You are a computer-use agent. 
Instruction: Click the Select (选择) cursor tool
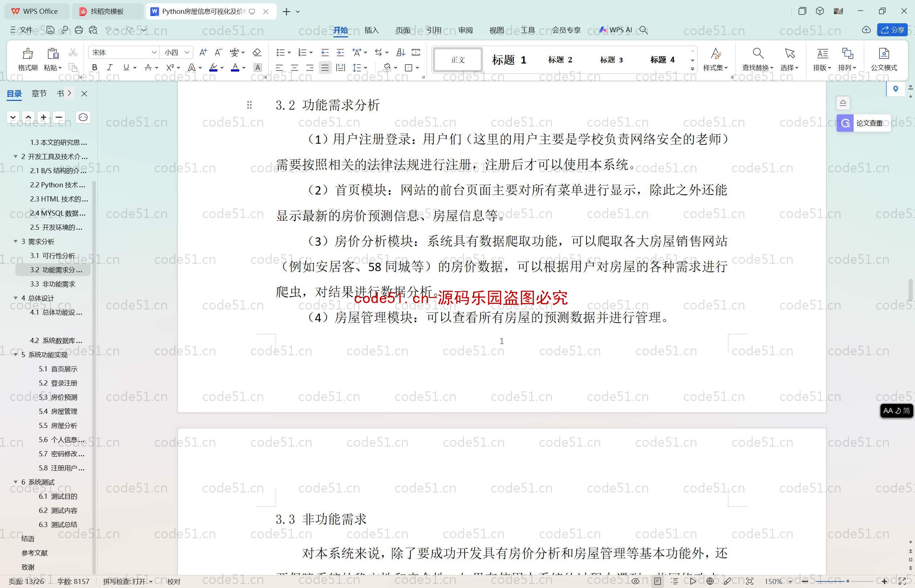coord(789,59)
